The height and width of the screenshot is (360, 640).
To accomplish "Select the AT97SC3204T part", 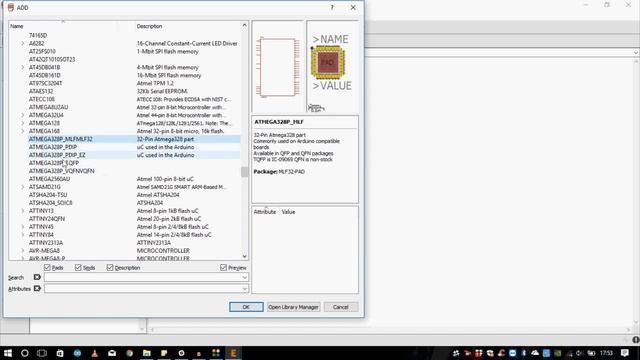I will (x=45, y=83).
